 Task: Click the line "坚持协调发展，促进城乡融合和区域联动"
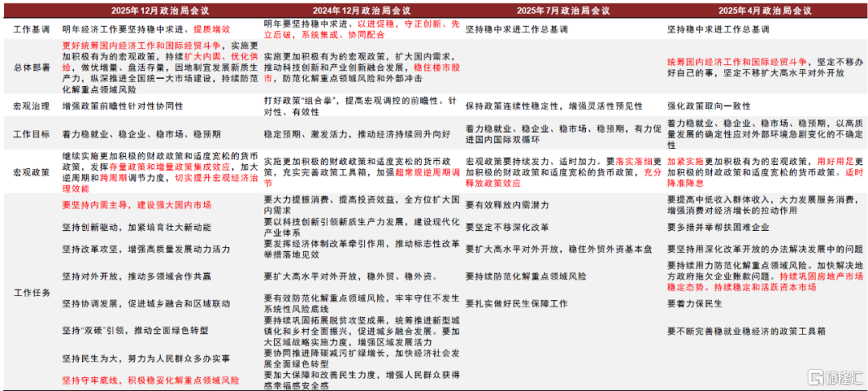145,303
